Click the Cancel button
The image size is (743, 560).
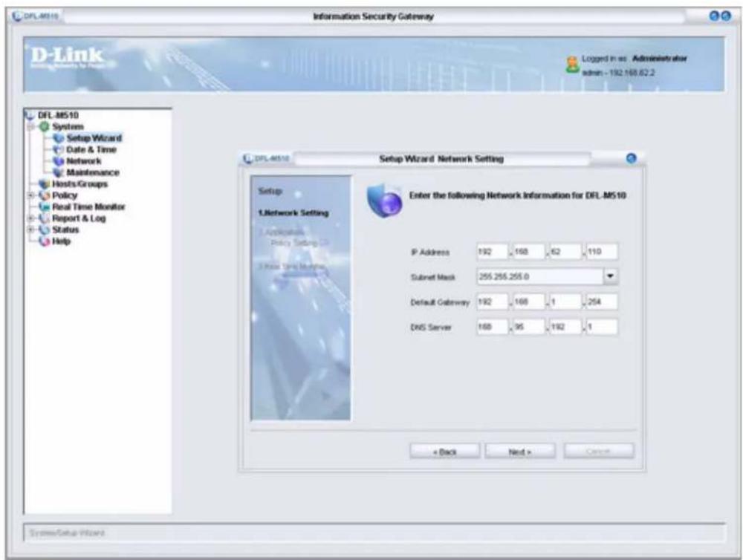tap(598, 452)
